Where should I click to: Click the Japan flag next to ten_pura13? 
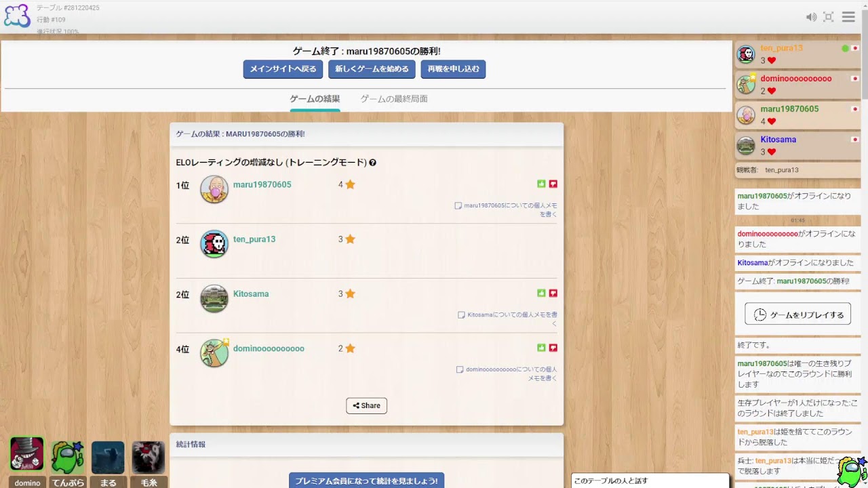coord(855,49)
